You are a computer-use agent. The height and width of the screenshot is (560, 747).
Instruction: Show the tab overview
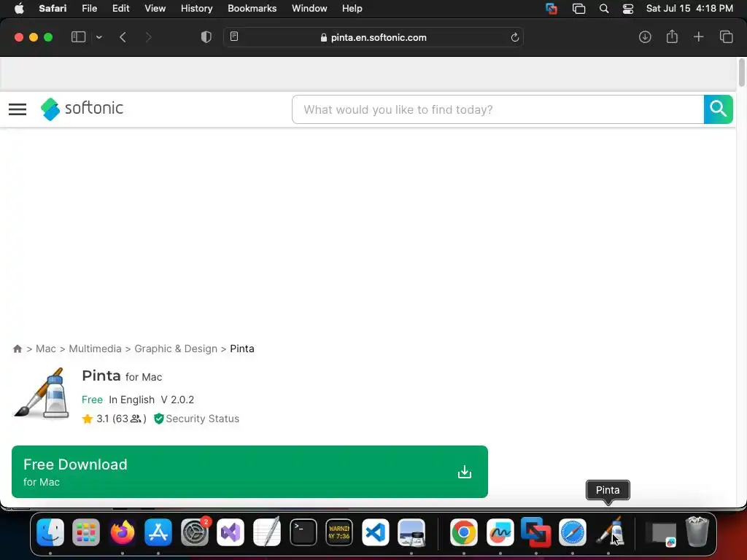click(726, 36)
